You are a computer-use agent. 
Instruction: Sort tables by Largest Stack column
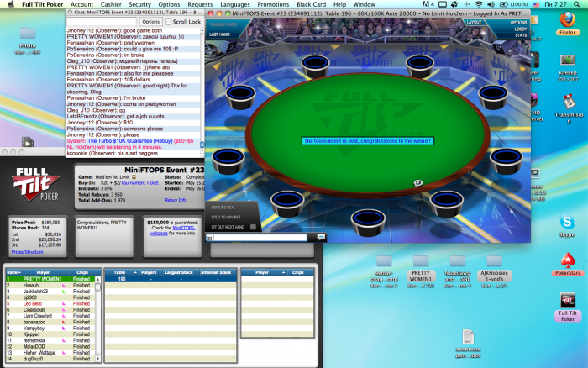pyautogui.click(x=179, y=272)
